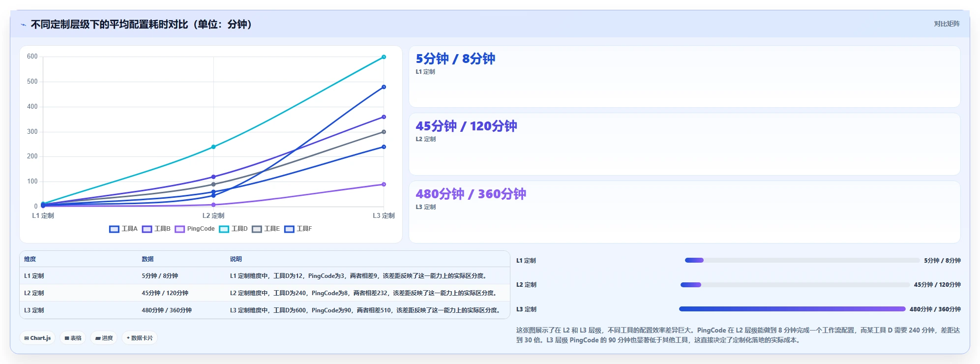Click the L2 定制 progress bar

(x=795, y=284)
